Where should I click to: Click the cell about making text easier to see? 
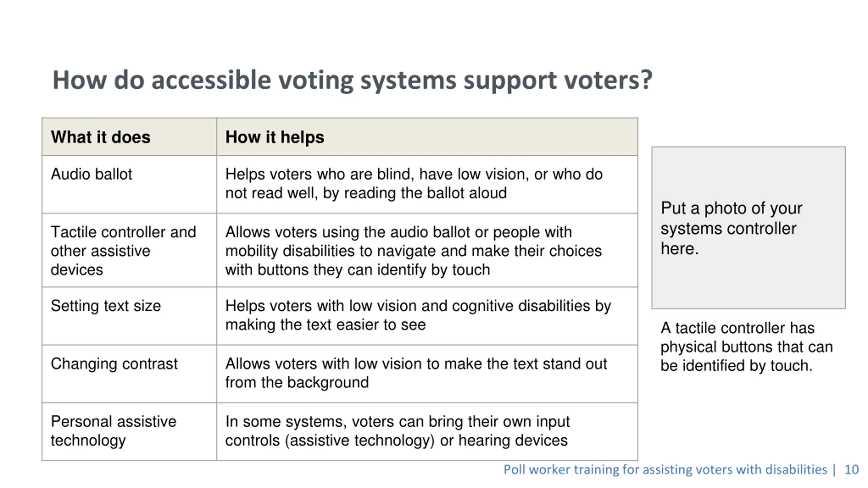(x=427, y=316)
